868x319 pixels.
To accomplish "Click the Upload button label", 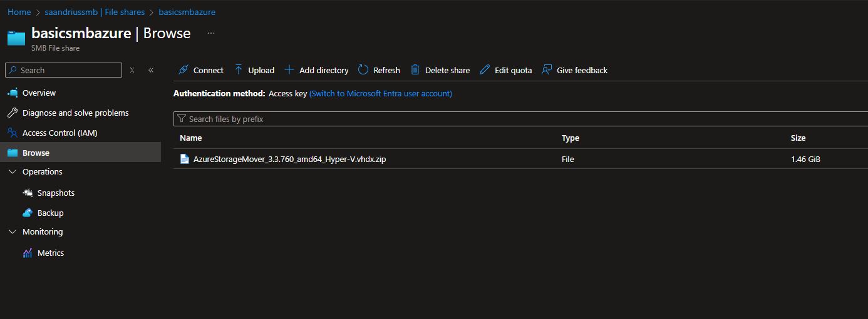I will tap(261, 71).
